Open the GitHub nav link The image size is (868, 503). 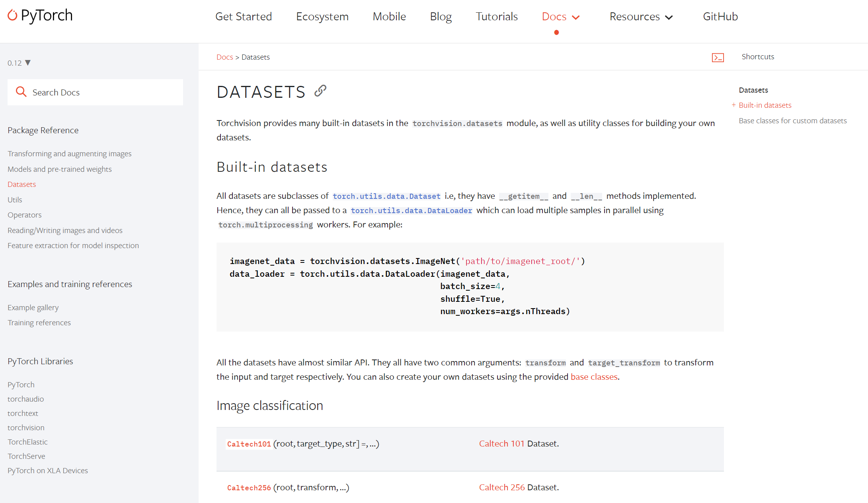(720, 17)
